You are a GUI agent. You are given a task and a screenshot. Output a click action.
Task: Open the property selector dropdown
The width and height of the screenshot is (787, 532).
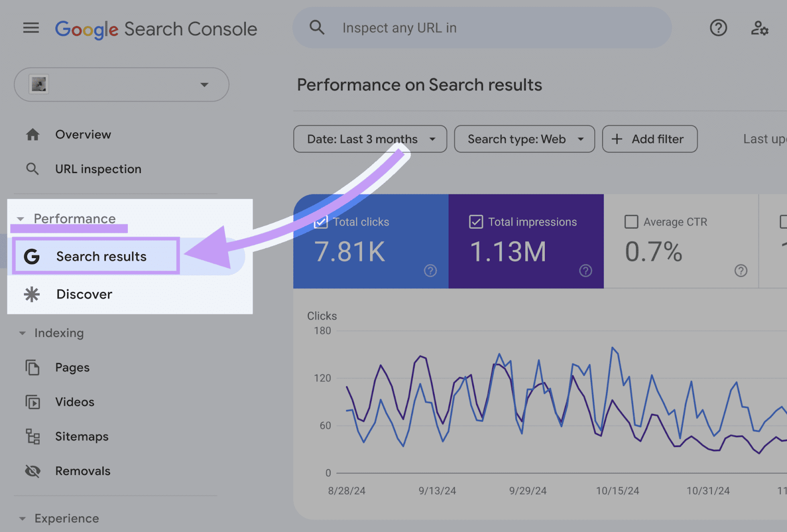point(205,85)
